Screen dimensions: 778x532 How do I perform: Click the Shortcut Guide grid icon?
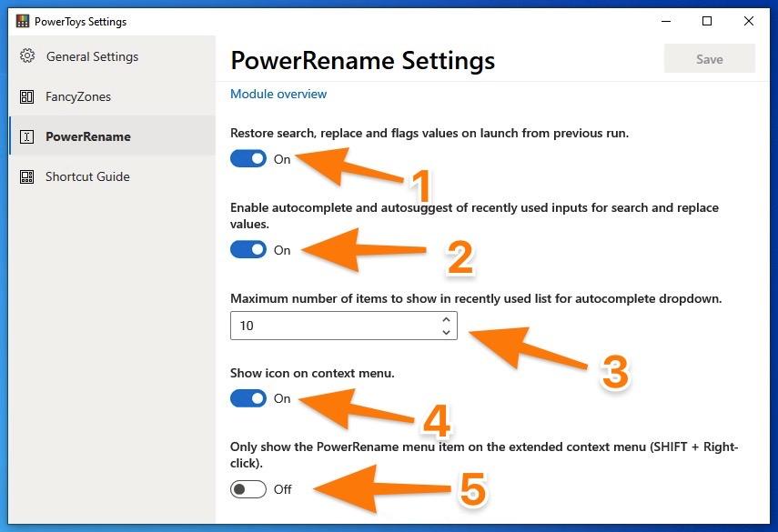click(26, 177)
